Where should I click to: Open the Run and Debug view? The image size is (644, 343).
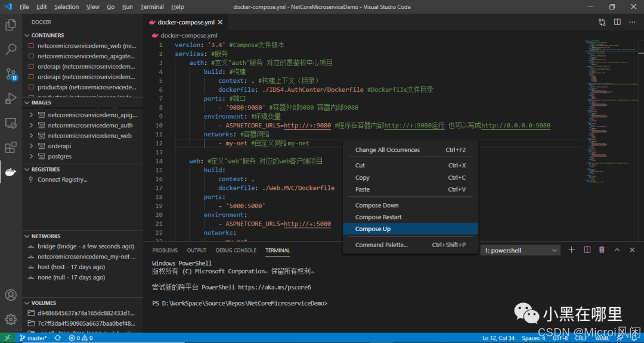[x=11, y=98]
